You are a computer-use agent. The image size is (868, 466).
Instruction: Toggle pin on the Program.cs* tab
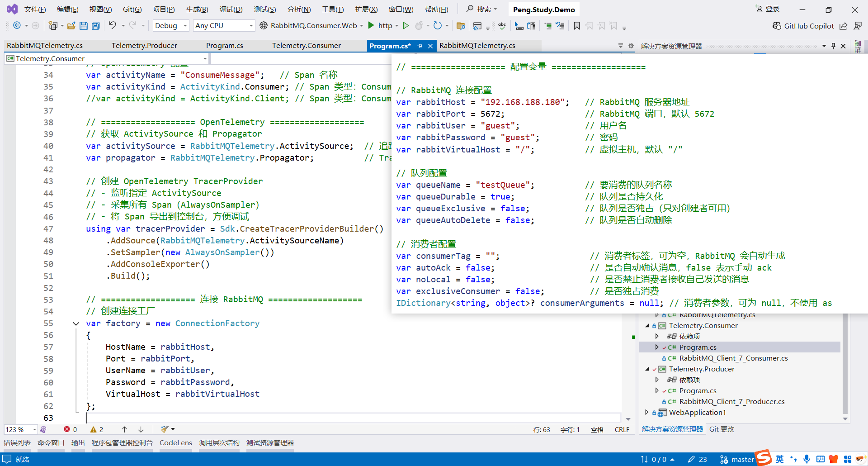[x=420, y=46]
